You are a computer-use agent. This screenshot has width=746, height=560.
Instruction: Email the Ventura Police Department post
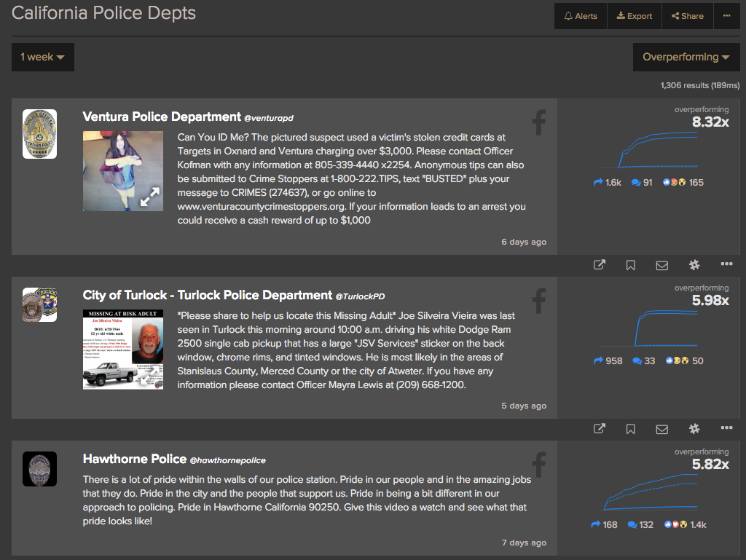[661, 265]
